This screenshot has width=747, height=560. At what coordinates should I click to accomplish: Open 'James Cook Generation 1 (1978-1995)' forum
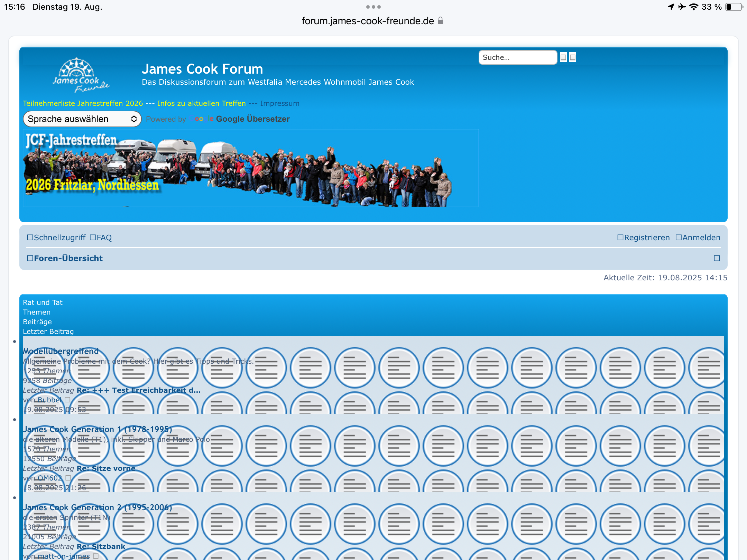[x=98, y=429]
